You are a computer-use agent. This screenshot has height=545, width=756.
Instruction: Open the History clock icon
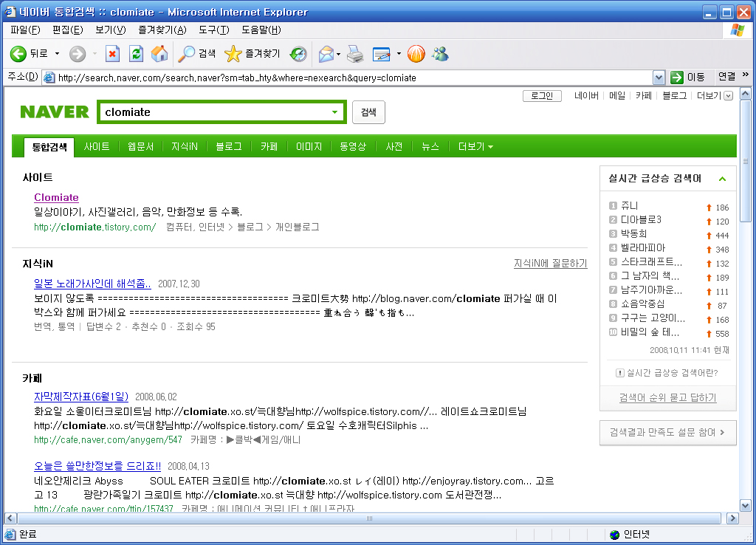298,53
